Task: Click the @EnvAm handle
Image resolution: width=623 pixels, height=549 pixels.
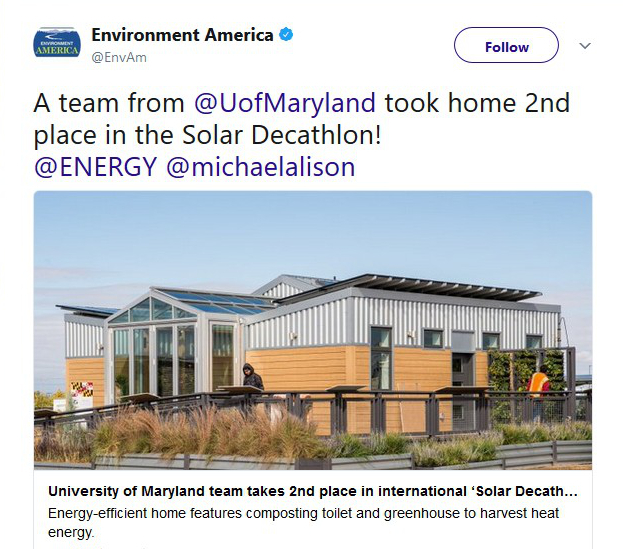Action: click(119, 57)
